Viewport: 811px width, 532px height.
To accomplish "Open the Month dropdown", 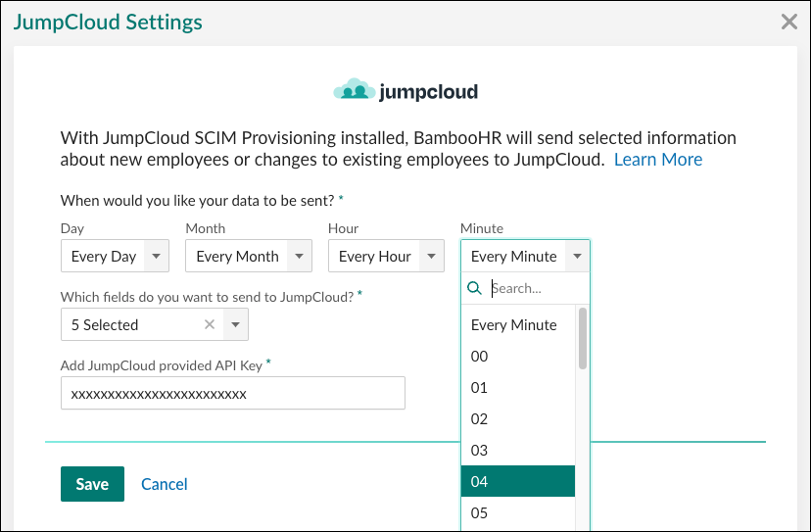I will [x=248, y=257].
